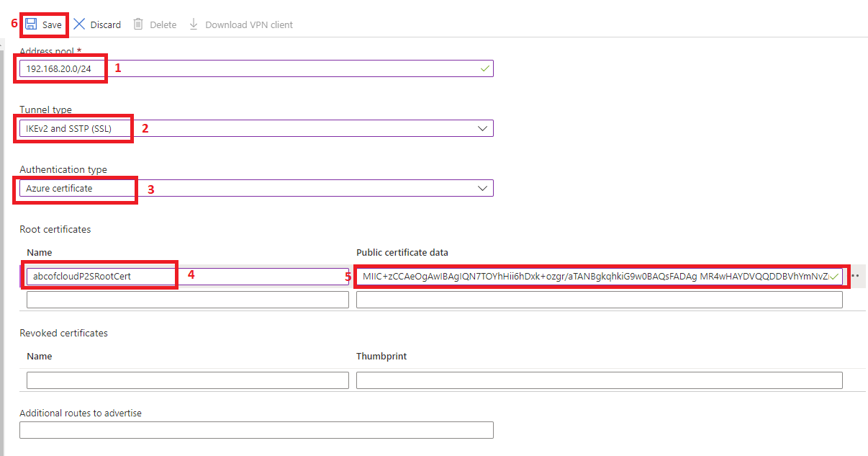Open the Authentication type dropdown
The height and width of the screenshot is (456, 868).
pos(483,187)
